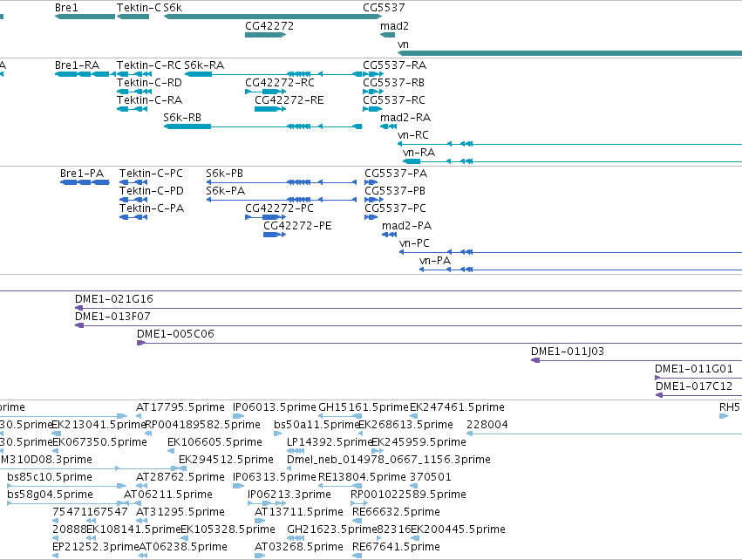The width and height of the screenshot is (742, 560).
Task: Click EST Dmel_neb_014978_0667_1156.3prime
Action: [389, 460]
